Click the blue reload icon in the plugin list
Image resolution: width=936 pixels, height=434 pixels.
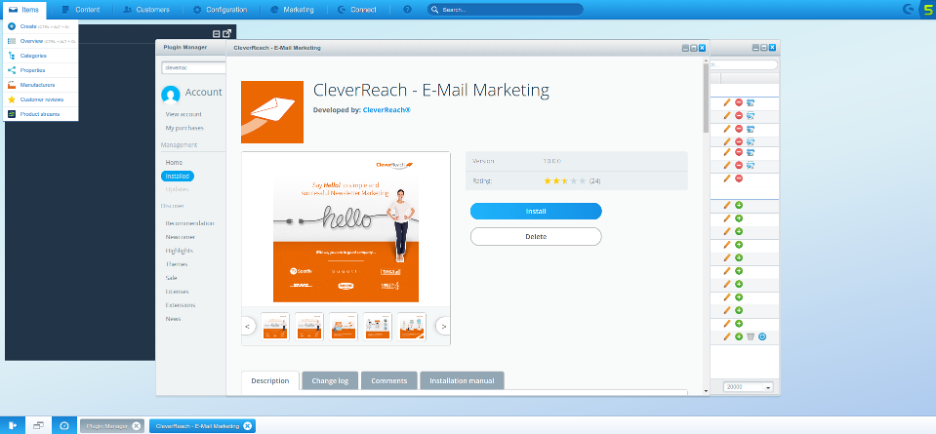click(762, 337)
